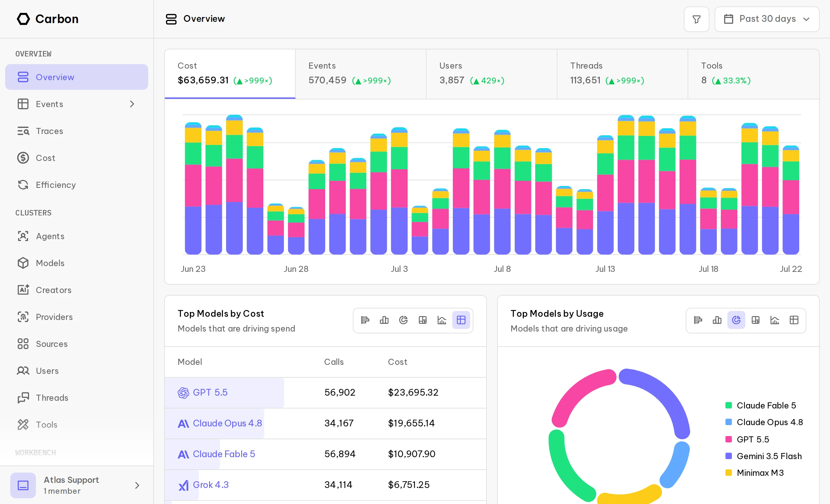The height and width of the screenshot is (504, 830).
Task: Click the Model column header
Action: click(190, 362)
